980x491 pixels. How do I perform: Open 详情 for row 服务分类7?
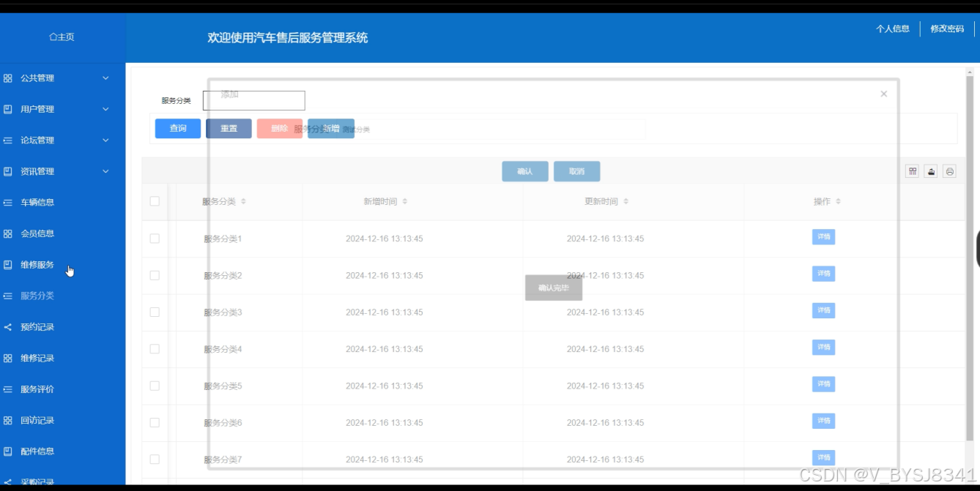(823, 458)
